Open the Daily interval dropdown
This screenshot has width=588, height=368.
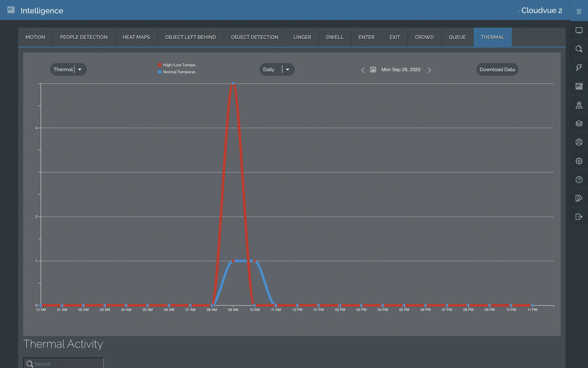tap(288, 69)
